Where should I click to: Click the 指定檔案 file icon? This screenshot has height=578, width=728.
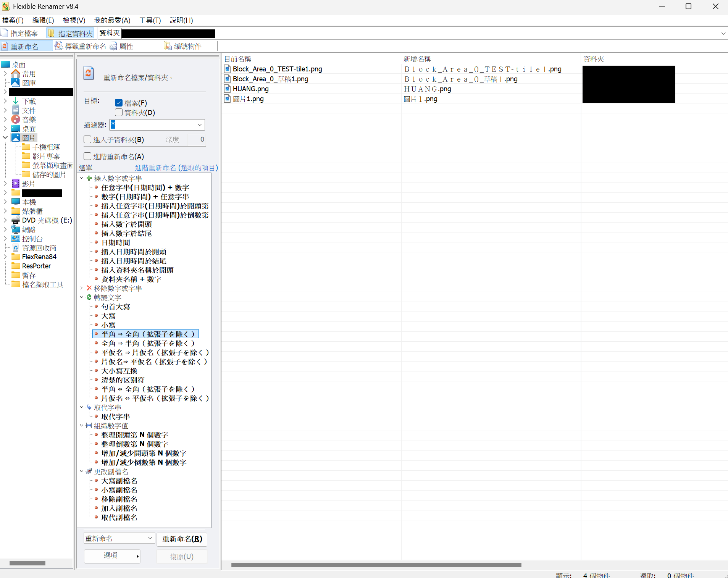[x=5, y=33]
